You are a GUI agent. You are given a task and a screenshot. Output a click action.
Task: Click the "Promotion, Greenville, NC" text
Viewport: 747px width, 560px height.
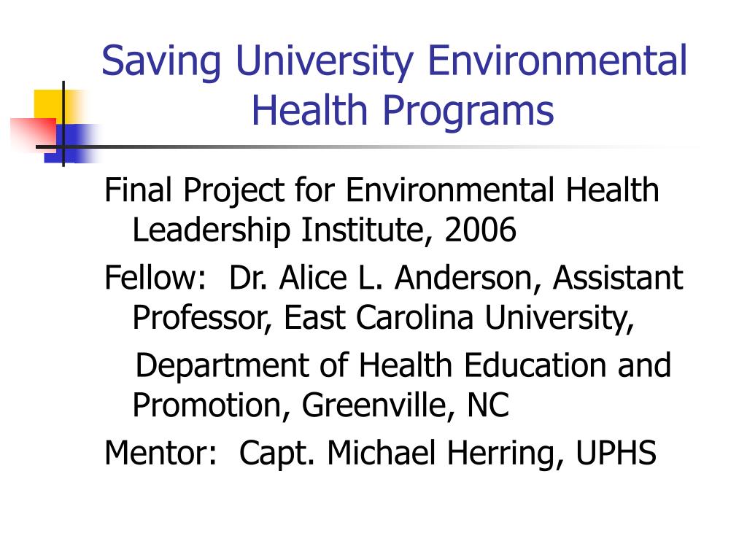321,405
